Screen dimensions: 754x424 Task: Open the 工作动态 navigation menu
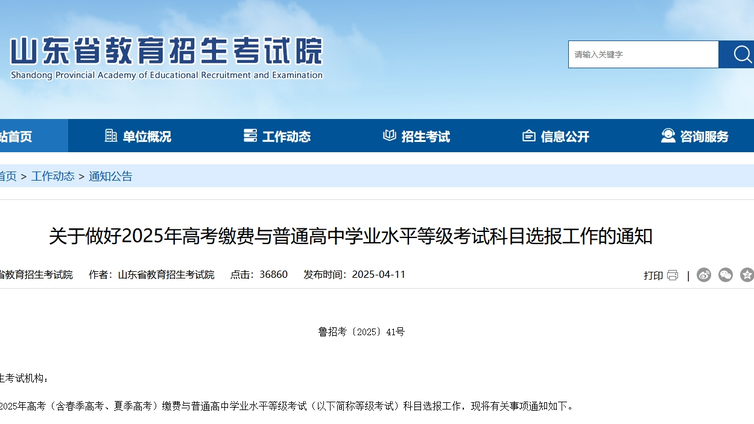pyautogui.click(x=277, y=136)
